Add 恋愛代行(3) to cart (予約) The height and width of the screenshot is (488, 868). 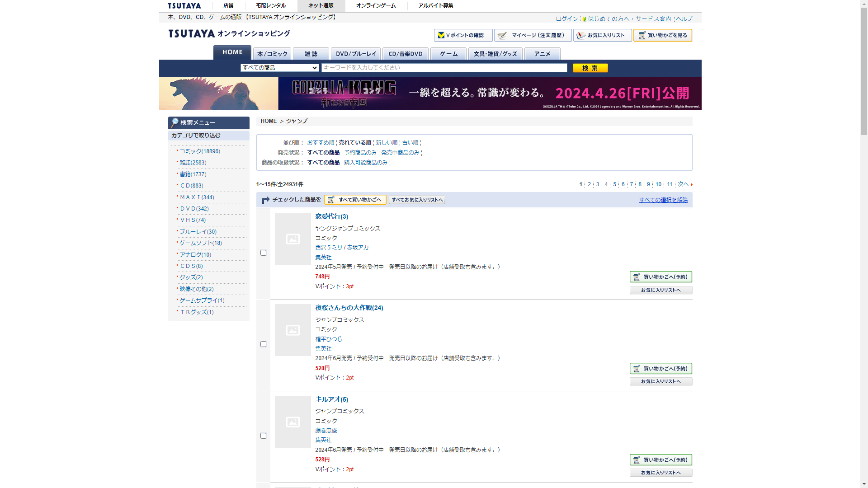(660, 277)
